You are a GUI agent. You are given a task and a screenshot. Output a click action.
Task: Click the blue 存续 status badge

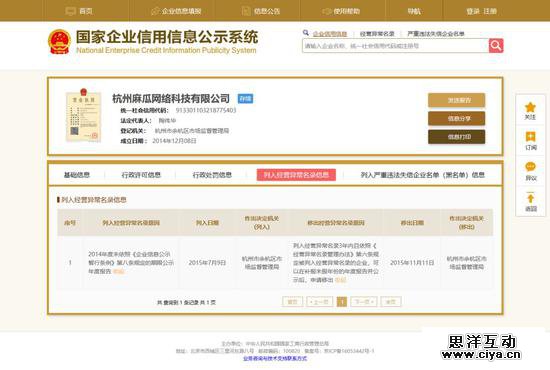click(x=245, y=99)
